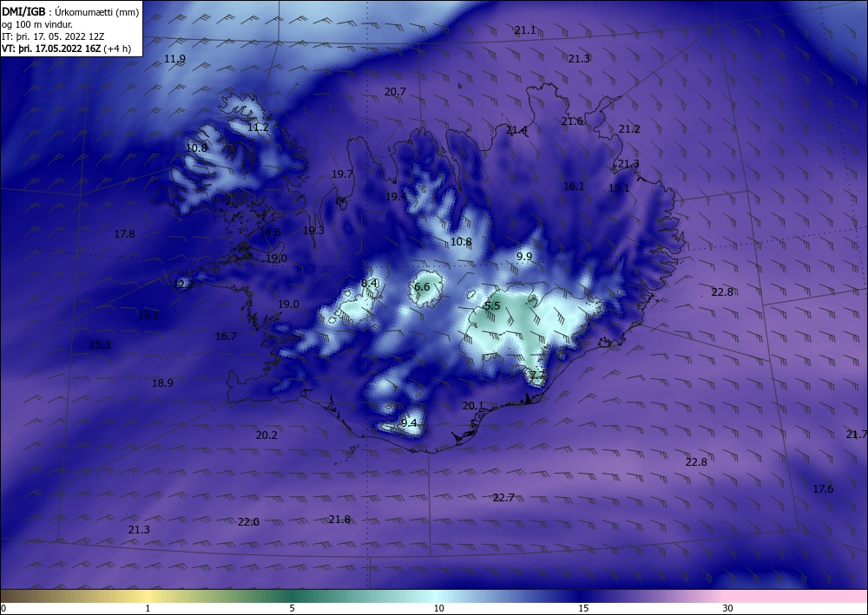The image size is (868, 615).
Task: Click the 9.9 value label
Action: (524, 257)
